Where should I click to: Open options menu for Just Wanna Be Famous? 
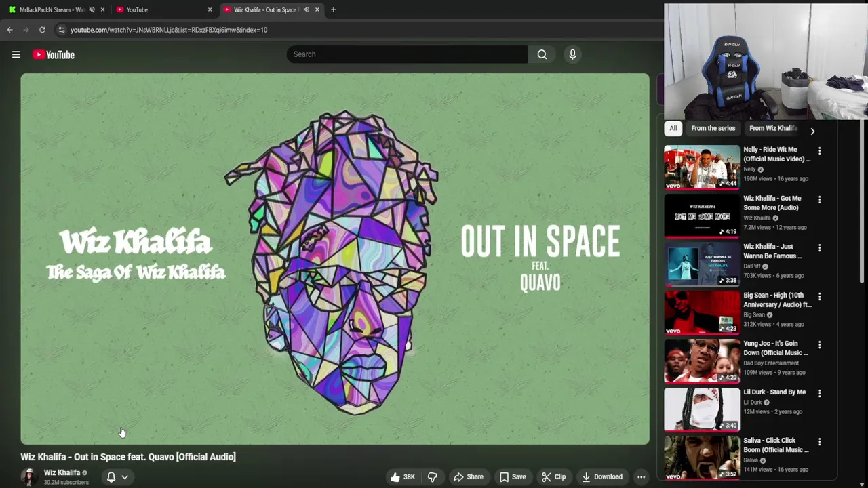819,248
